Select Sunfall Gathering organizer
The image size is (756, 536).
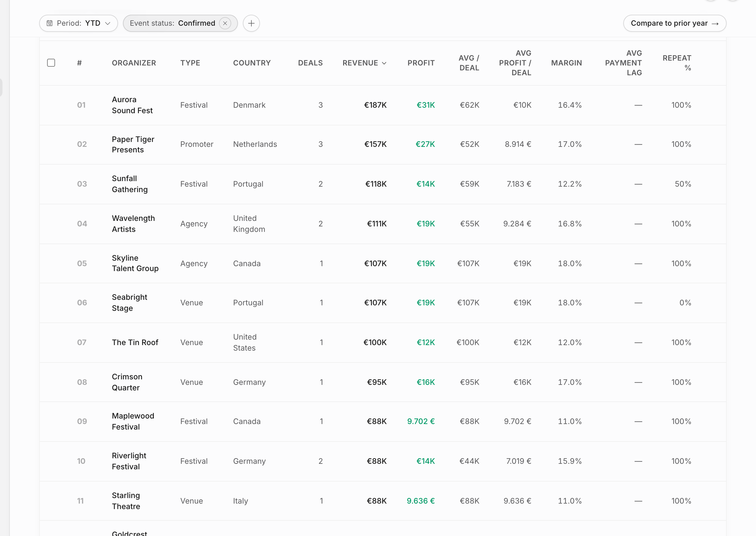pos(130,184)
